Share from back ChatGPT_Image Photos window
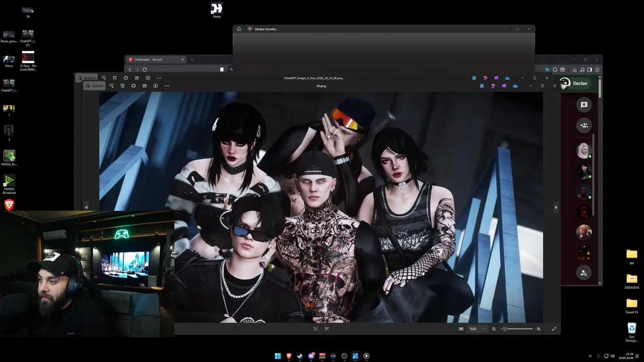This screenshot has height=362, width=644. pos(137,78)
